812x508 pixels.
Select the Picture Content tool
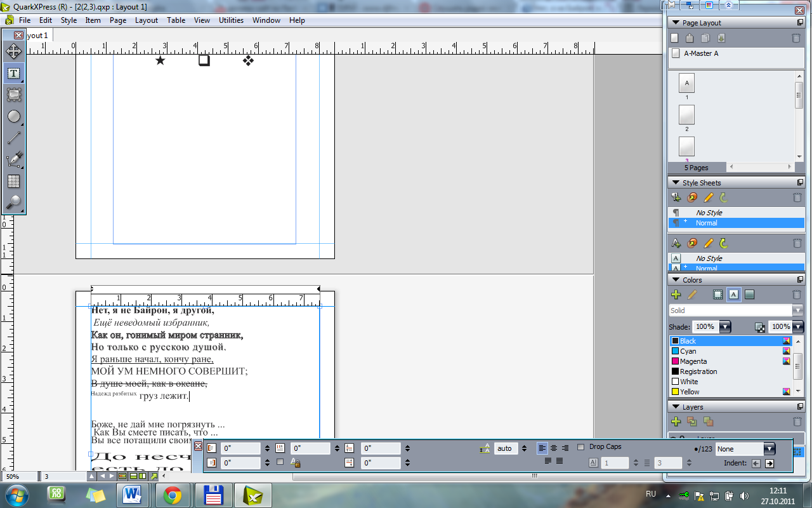[x=14, y=95]
